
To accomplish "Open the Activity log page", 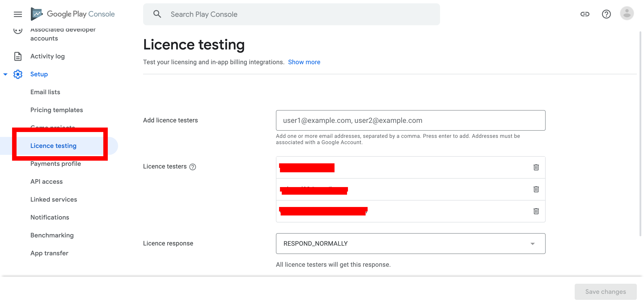I will click(x=47, y=56).
